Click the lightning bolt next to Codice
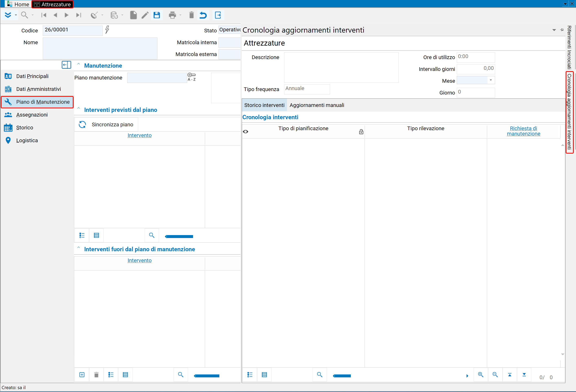Viewport: 576px width, 392px height. click(x=107, y=30)
